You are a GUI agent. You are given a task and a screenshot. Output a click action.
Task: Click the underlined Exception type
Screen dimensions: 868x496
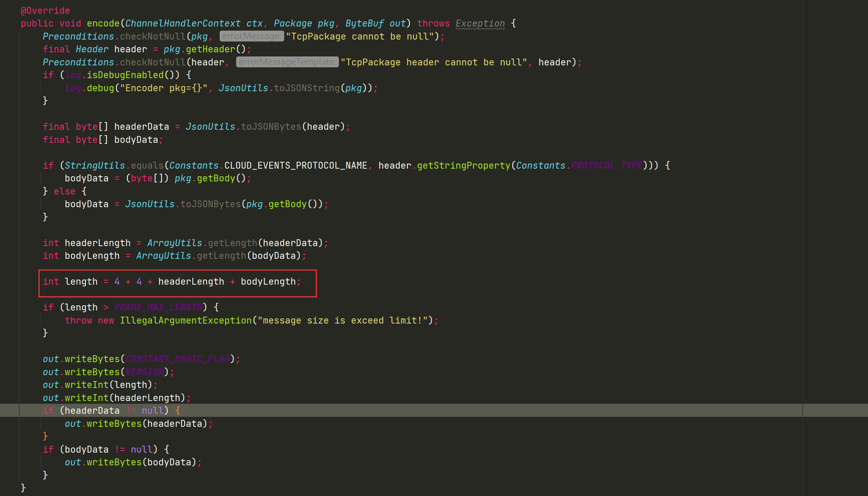[480, 23]
